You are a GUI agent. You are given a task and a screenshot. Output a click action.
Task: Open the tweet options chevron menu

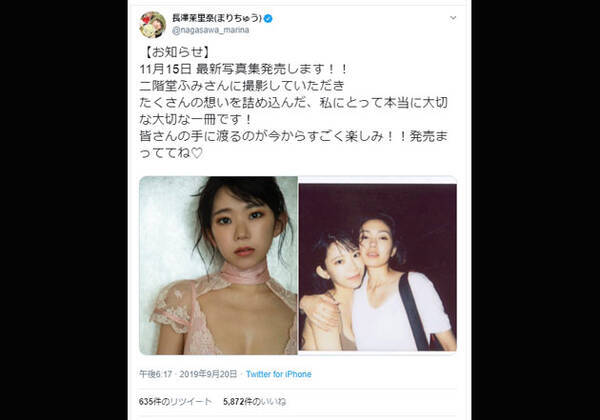coord(453,18)
